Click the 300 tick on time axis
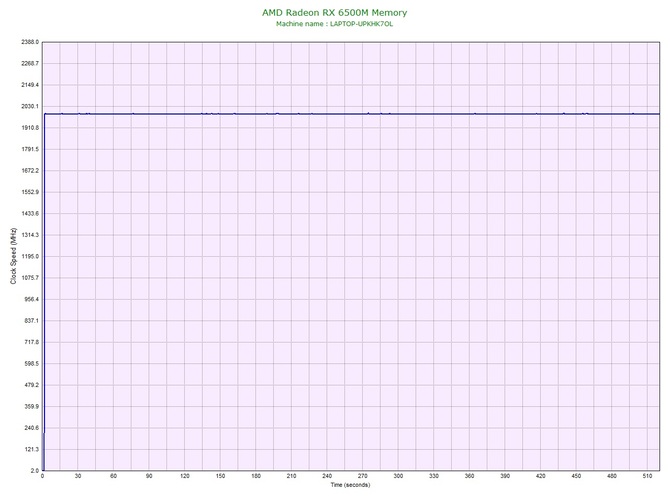The height and width of the screenshot is (502, 670). [x=398, y=476]
